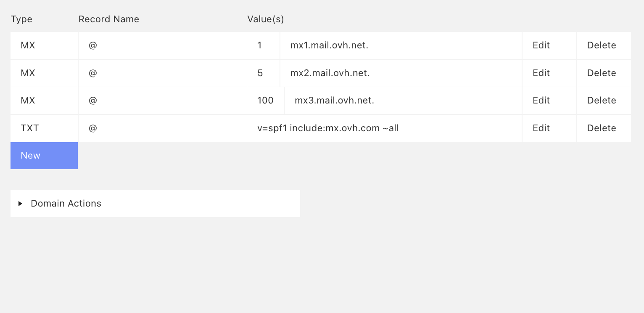The width and height of the screenshot is (644, 313).
Task: Delete the mx1.mail.ovh.net. MX record
Action: click(602, 45)
